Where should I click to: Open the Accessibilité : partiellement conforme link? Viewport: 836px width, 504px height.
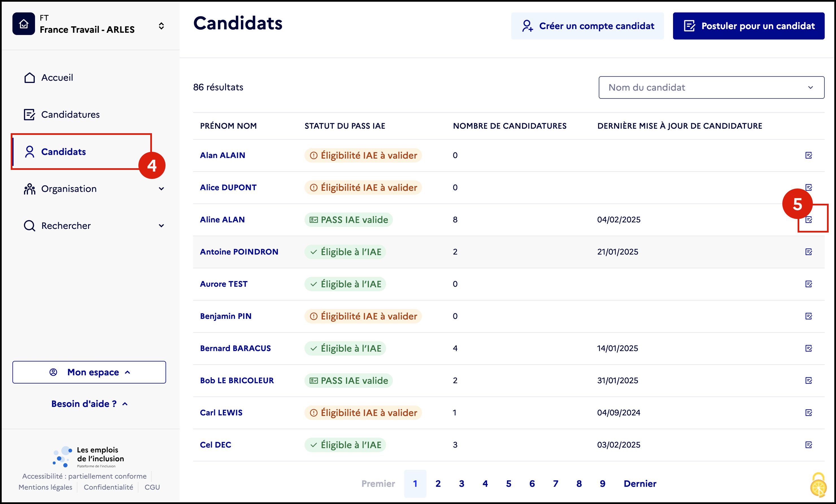[x=84, y=476]
